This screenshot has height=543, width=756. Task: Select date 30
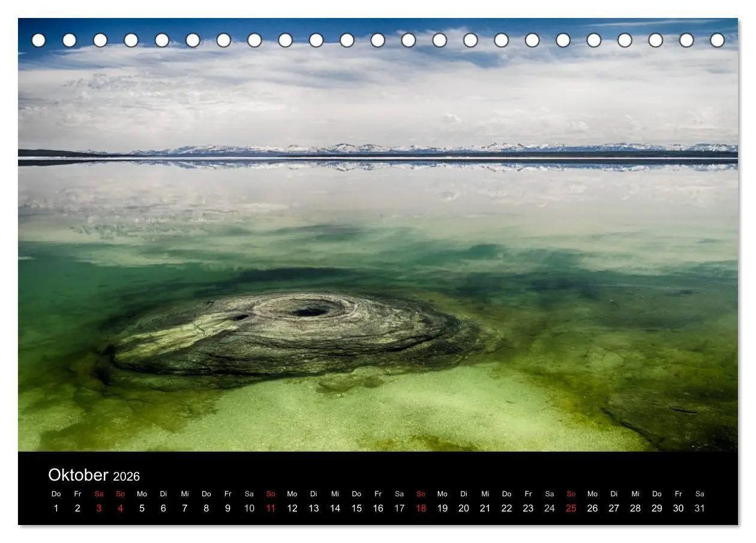coord(678,508)
